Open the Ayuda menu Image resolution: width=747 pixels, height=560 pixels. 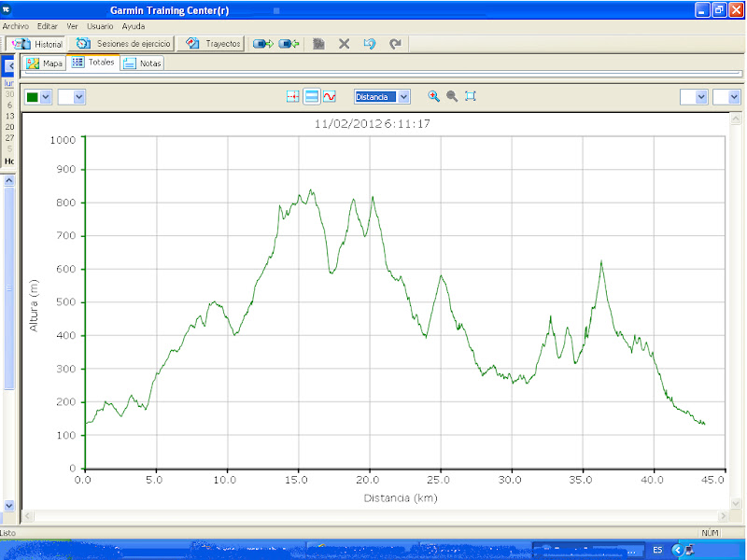tap(133, 26)
